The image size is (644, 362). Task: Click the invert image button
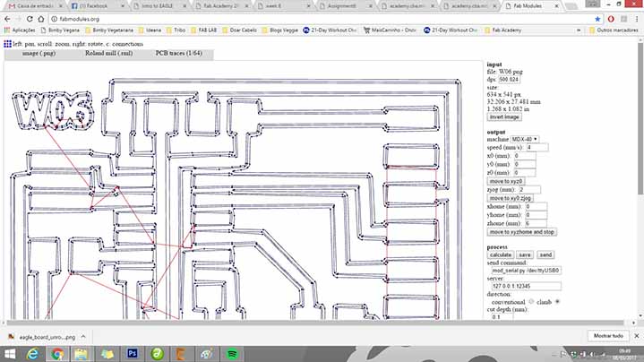(504, 117)
